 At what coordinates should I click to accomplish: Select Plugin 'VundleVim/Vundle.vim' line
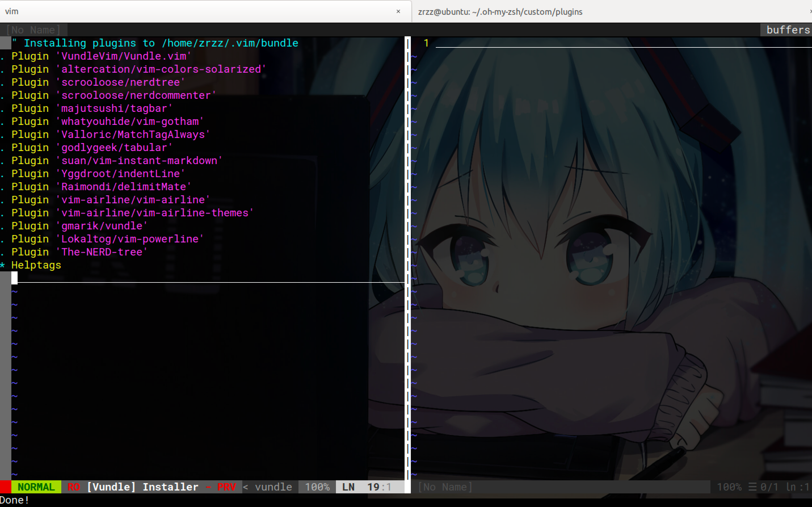101,56
